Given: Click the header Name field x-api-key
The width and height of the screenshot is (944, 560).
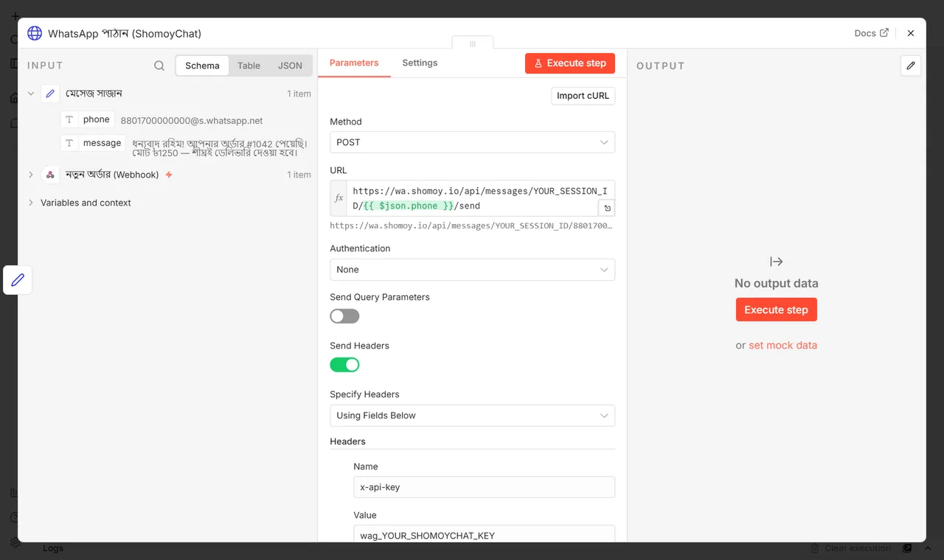Looking at the screenshot, I should point(484,487).
